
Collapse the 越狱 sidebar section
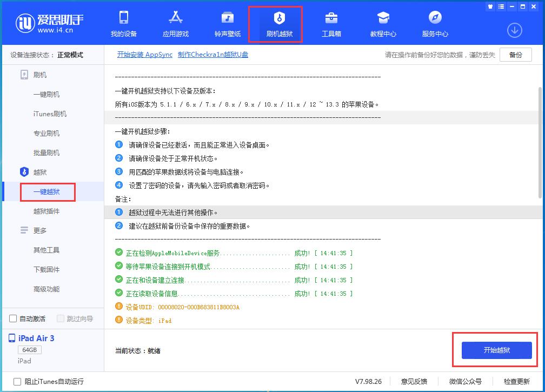[40, 172]
